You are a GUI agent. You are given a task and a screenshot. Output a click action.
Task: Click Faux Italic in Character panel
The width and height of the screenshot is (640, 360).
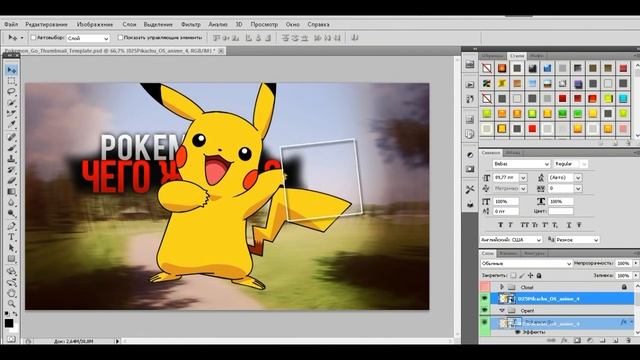(510, 225)
